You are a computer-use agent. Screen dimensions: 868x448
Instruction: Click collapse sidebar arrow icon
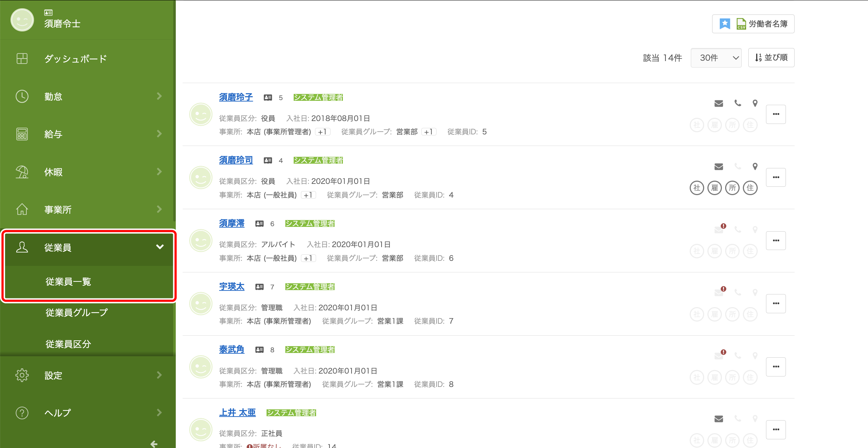154,443
